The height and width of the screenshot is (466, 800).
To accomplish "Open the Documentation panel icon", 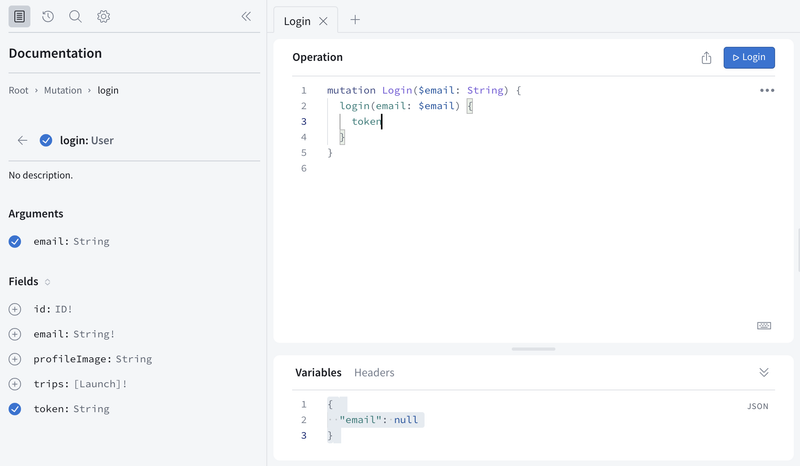I will point(20,16).
